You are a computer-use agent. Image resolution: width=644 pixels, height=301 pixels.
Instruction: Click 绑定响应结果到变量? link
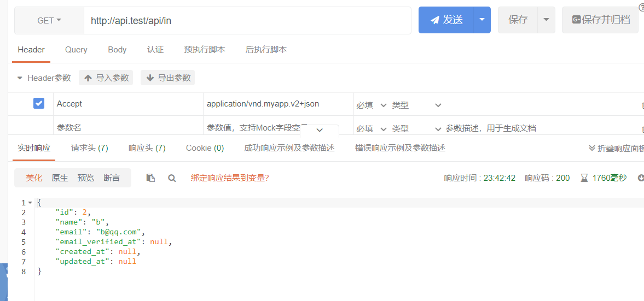click(230, 178)
